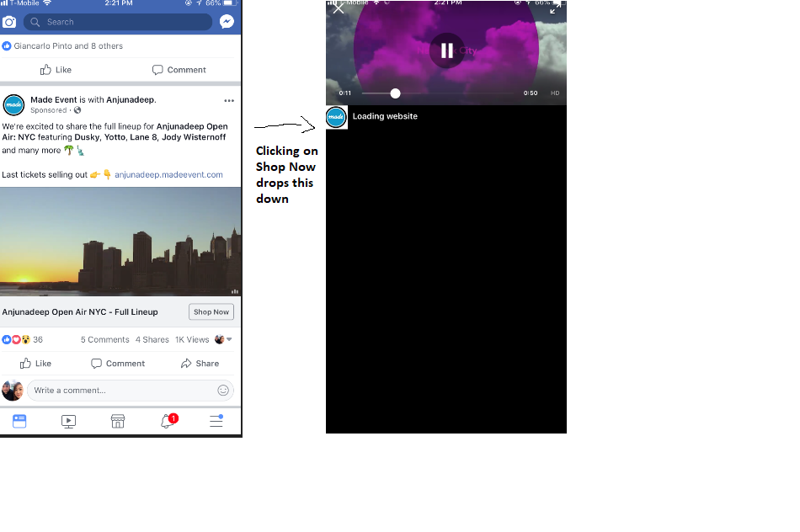Screen dimensions: 800x532
Task: Click the 0:11 elapsed time label
Action: coord(345,93)
